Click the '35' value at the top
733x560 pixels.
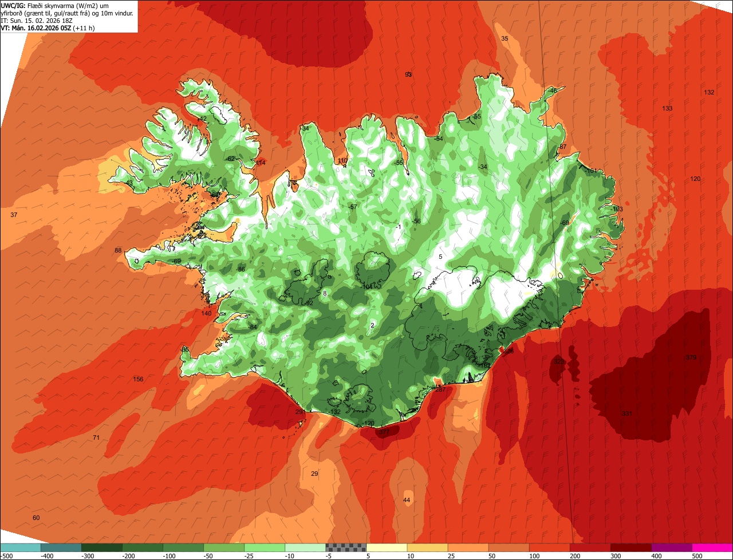tap(505, 38)
